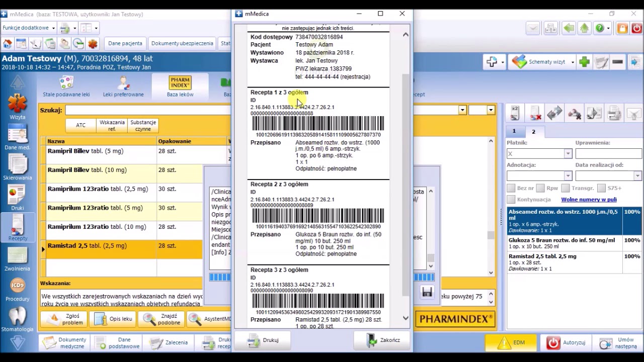Image resolution: width=644 pixels, height=362 pixels.
Task: Open the Wolne numery w puli link
Action: click(x=589, y=200)
